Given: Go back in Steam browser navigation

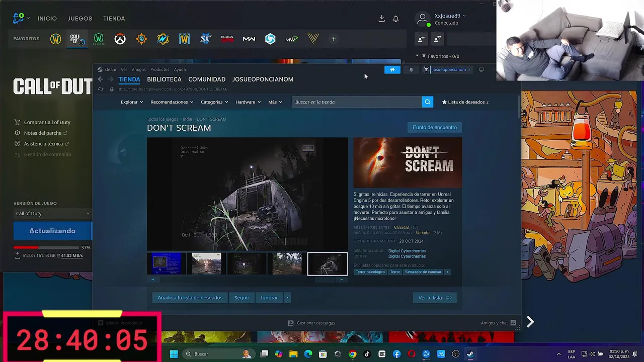Looking at the screenshot, I should (101, 79).
